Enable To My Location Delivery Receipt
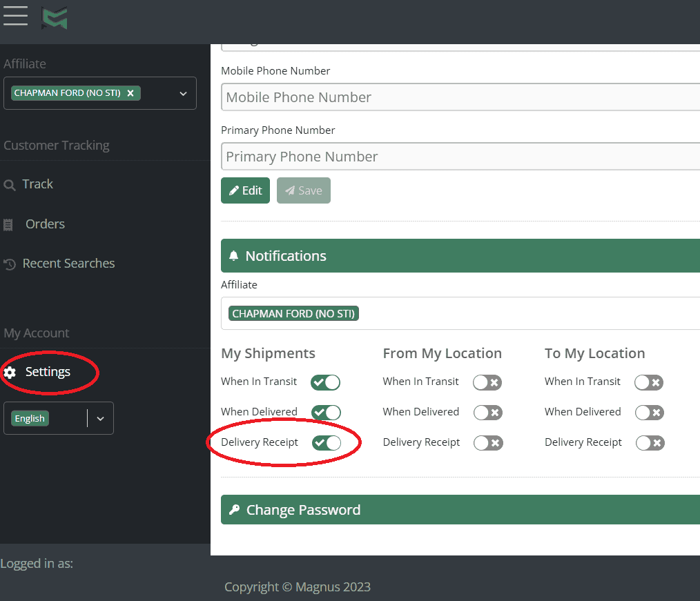700x601 pixels. click(x=650, y=442)
